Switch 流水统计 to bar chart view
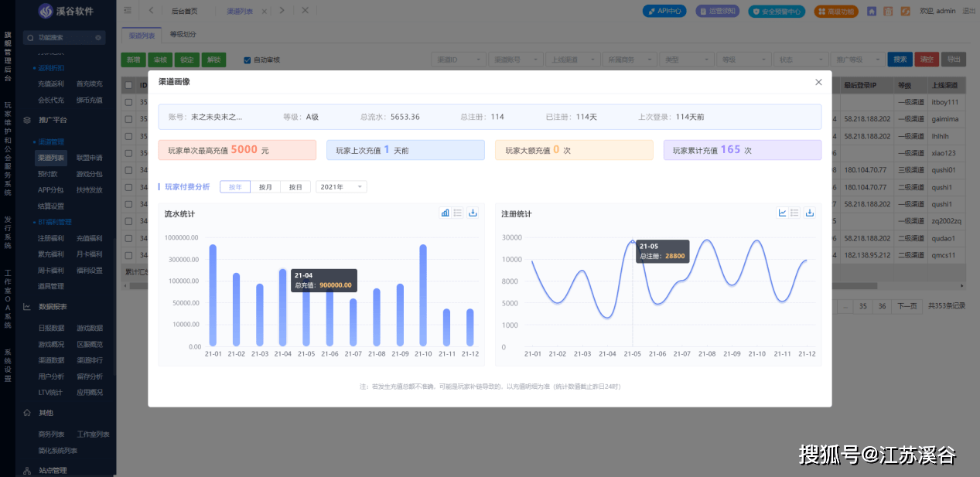Image resolution: width=980 pixels, height=477 pixels. [x=446, y=213]
